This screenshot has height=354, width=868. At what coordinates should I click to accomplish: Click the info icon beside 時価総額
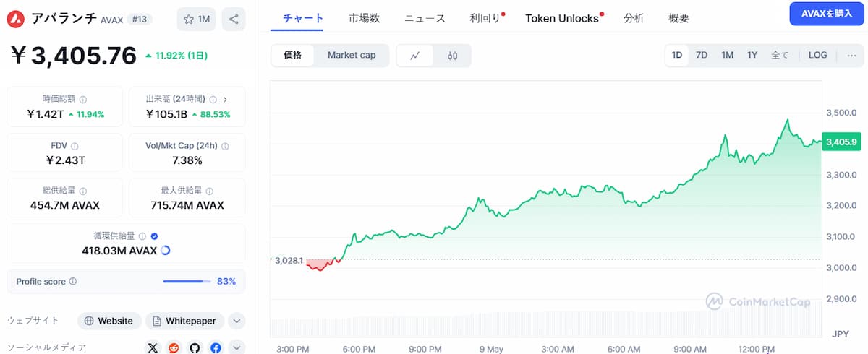tap(83, 100)
